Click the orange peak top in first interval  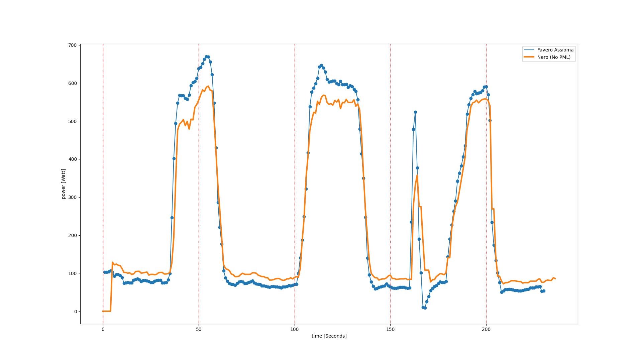pyautogui.click(x=208, y=86)
